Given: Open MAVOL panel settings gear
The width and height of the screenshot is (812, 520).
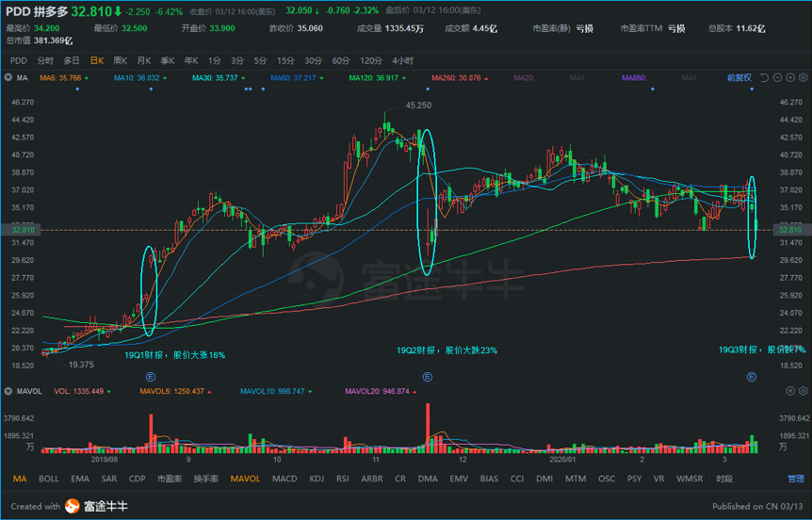Looking at the screenshot, I should (804, 391).
